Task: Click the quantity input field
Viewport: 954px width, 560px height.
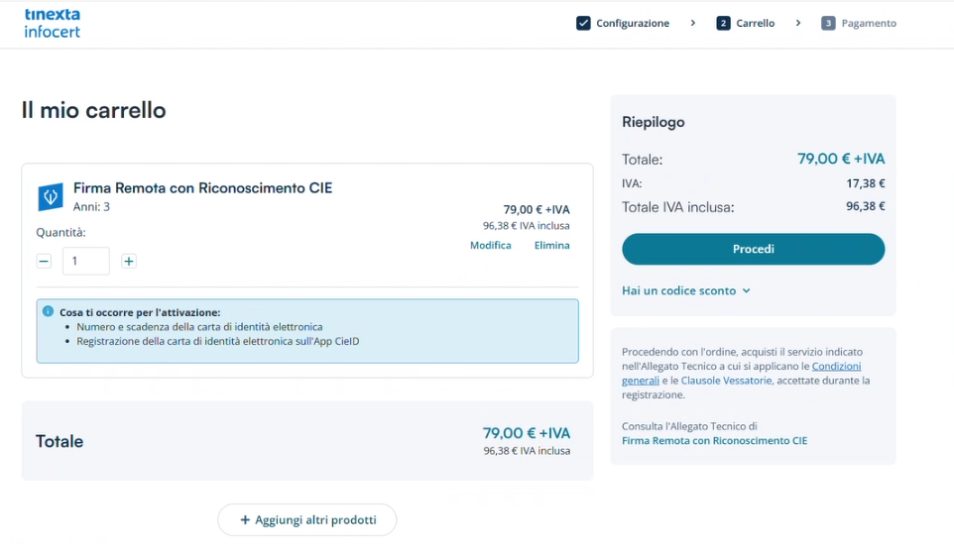Action: point(86,262)
